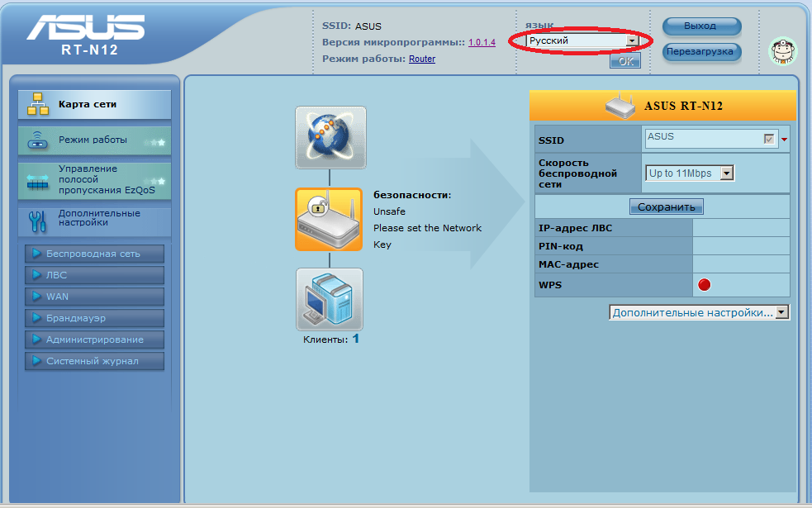Click the network map tree icon
The image size is (812, 508).
(x=38, y=104)
